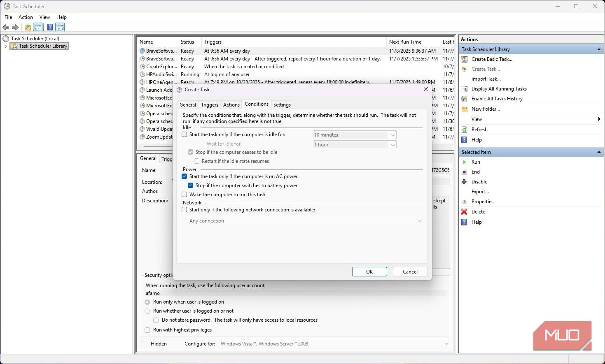Click the Task Scheduler Library folder icon in tree

14,46
